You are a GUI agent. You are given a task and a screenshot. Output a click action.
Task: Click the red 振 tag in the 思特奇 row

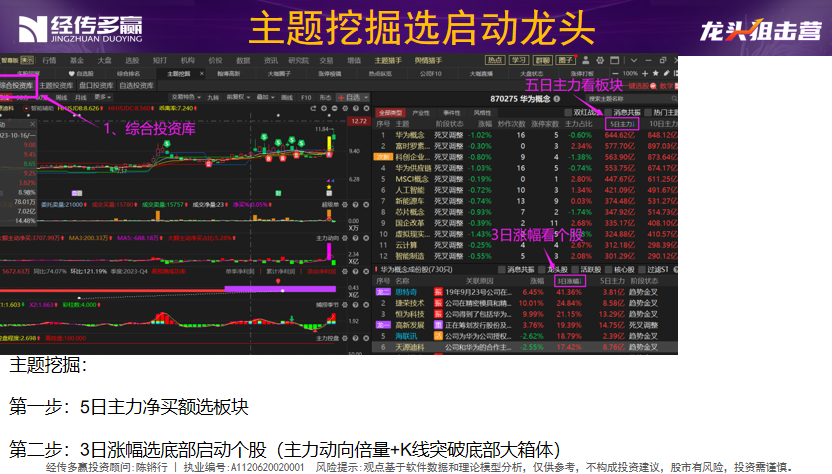point(438,292)
